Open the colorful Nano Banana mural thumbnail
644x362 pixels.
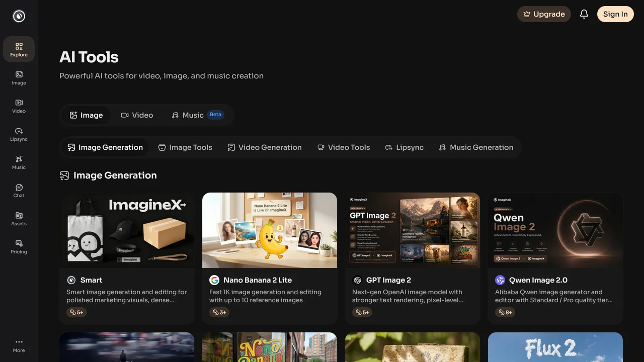point(270,347)
